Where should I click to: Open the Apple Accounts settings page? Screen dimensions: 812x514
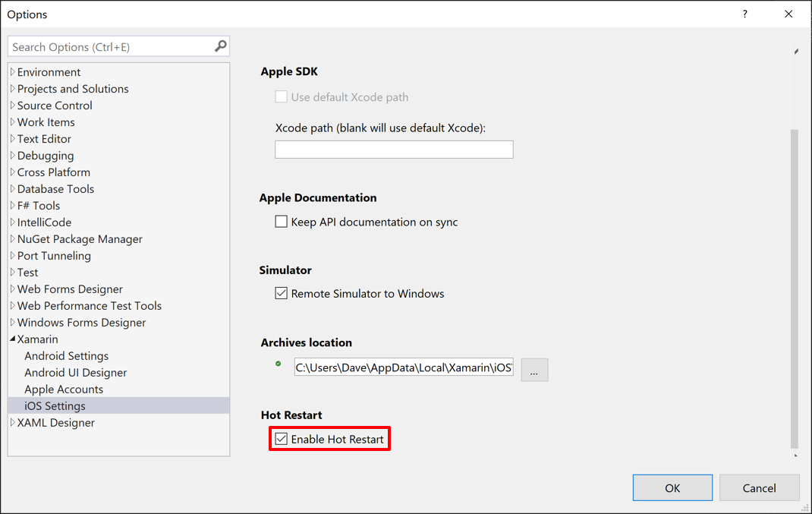click(63, 389)
